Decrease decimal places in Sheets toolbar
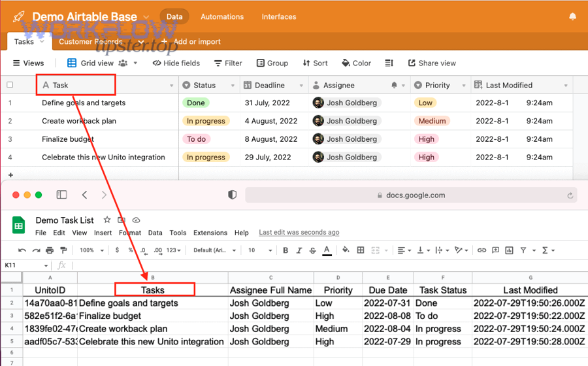The image size is (588, 366). [x=143, y=250]
